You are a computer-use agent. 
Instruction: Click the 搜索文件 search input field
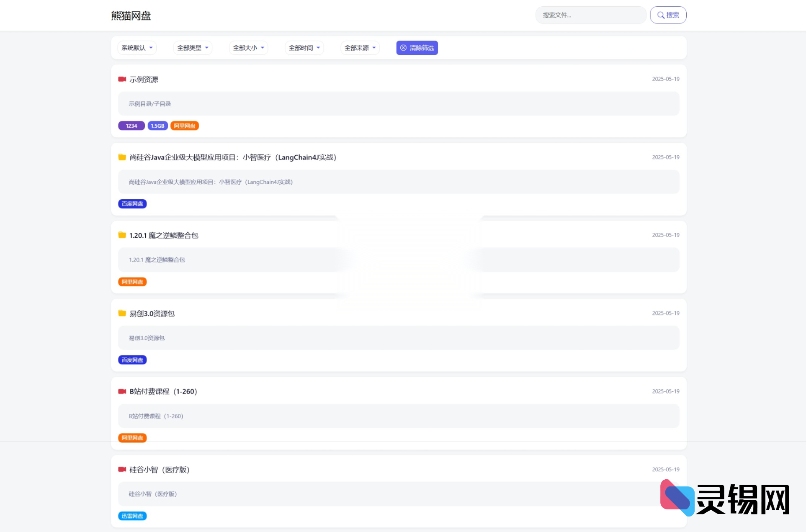(590, 15)
